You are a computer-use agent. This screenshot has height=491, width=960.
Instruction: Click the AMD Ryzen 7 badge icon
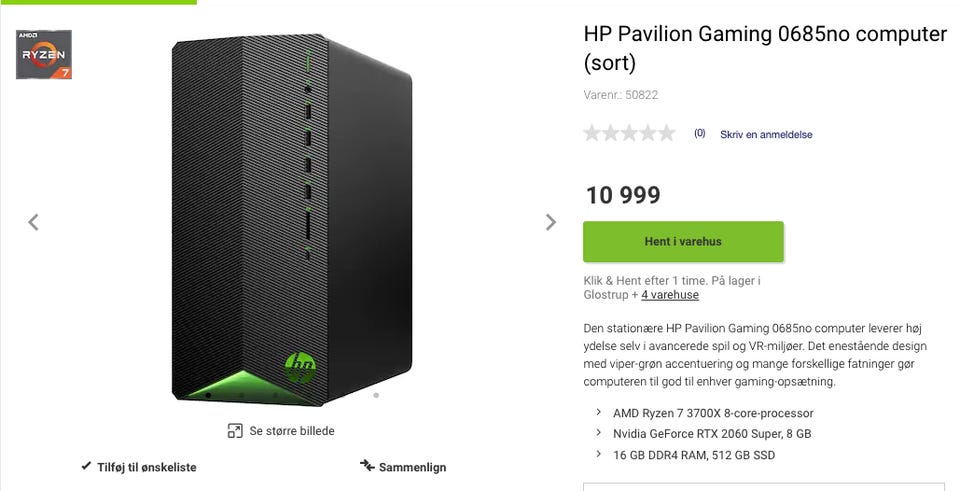point(44,55)
